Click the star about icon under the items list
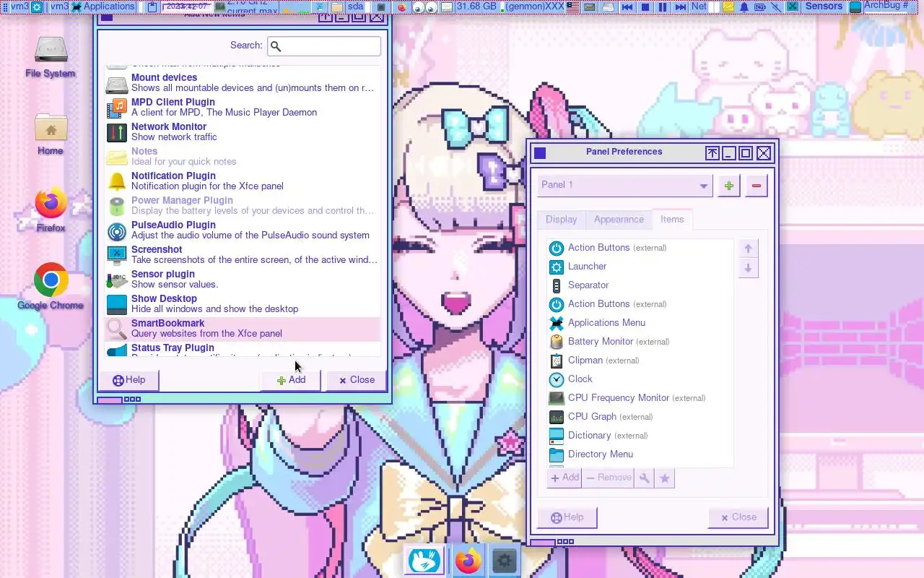 (x=664, y=478)
